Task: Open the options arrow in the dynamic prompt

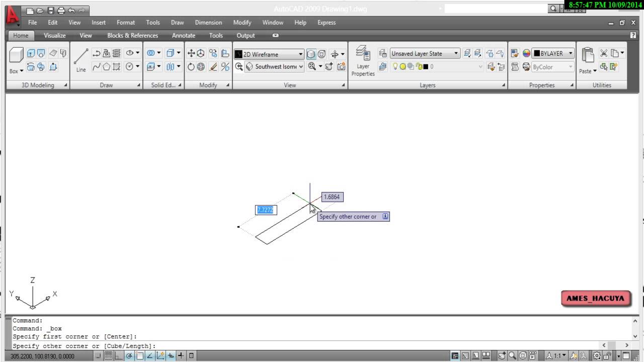Action: [385, 216]
